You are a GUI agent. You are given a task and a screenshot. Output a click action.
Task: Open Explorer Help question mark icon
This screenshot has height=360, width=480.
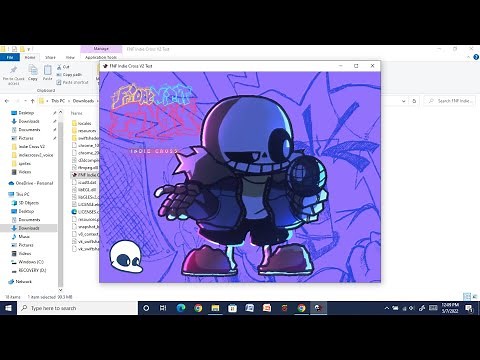tap(476, 57)
